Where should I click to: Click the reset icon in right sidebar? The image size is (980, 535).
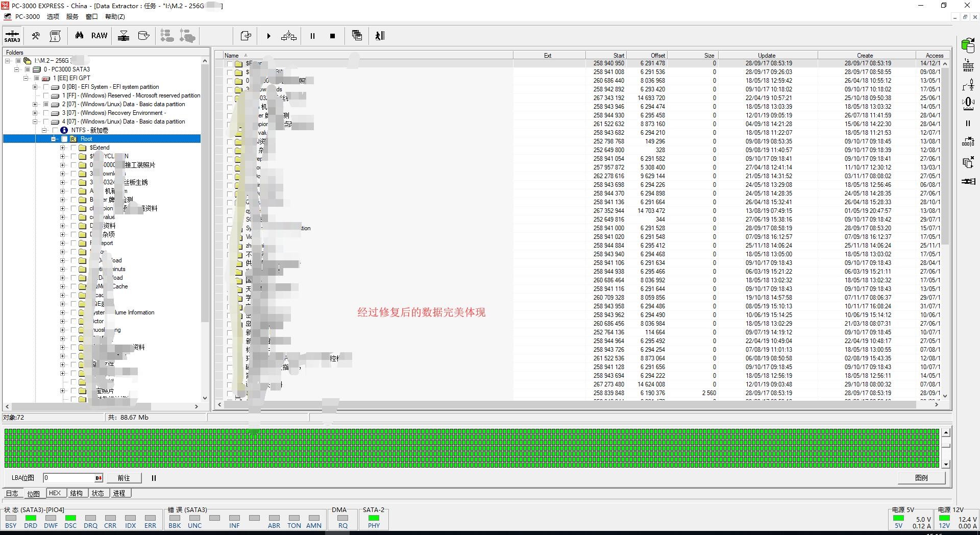click(968, 65)
